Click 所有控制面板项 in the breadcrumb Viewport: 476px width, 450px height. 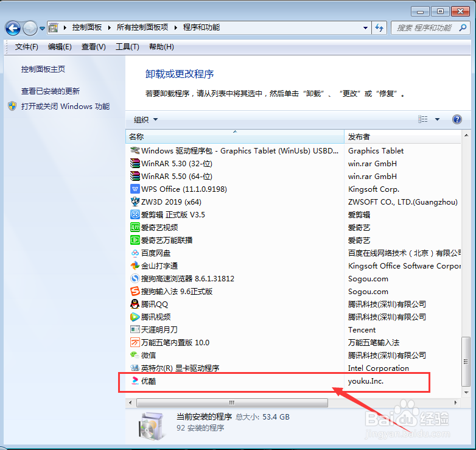pyautogui.click(x=142, y=27)
